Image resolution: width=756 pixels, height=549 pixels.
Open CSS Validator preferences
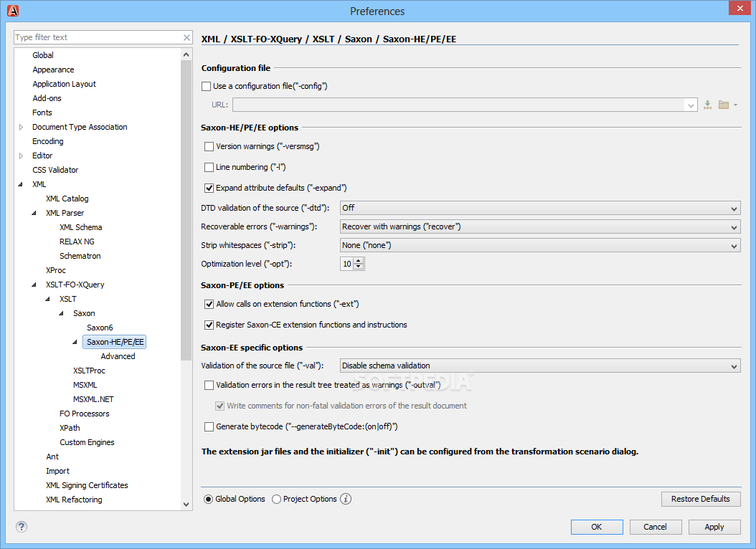click(55, 170)
